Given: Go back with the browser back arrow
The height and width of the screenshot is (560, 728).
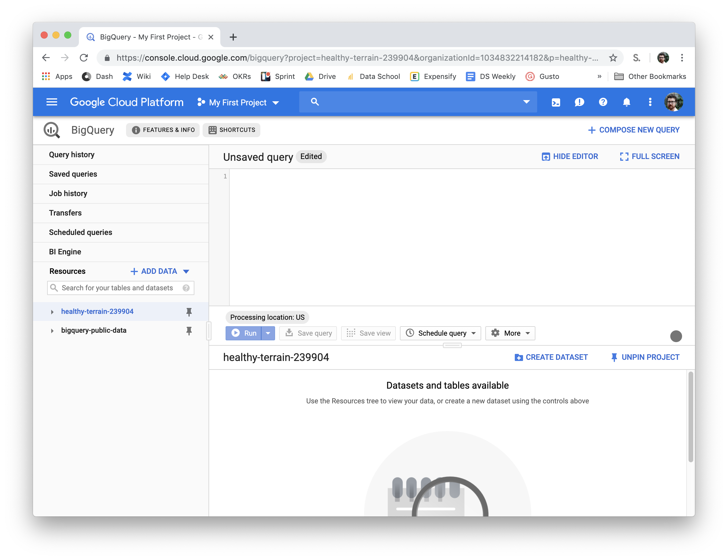Looking at the screenshot, I should [x=46, y=58].
